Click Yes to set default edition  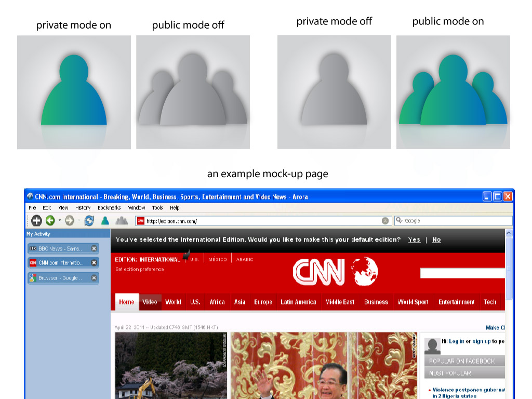coord(414,240)
